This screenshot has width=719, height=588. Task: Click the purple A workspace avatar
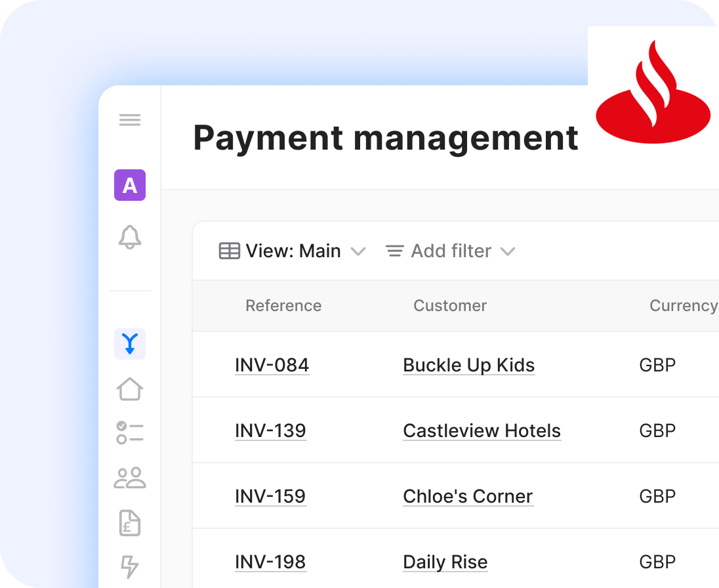point(130,185)
